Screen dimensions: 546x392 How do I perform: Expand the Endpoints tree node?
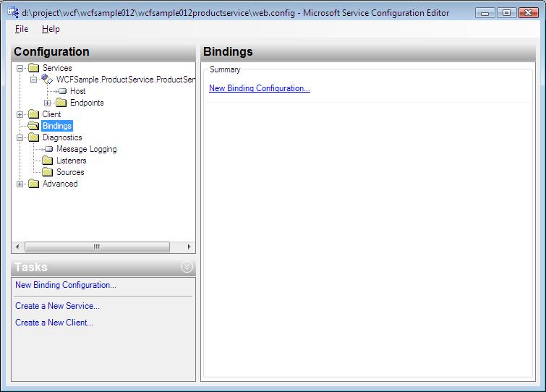pyautogui.click(x=48, y=103)
